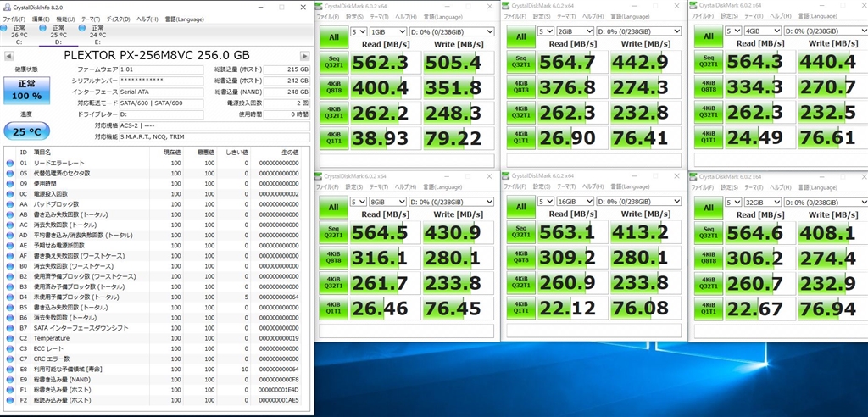Run 4KiB Q1T1 test in 16GiB window

pos(521,309)
